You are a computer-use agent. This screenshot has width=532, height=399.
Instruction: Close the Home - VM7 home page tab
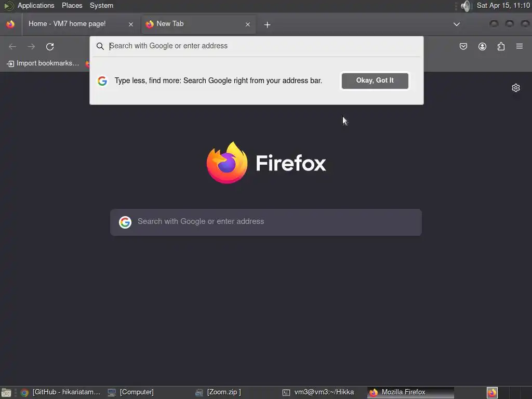[x=130, y=24]
